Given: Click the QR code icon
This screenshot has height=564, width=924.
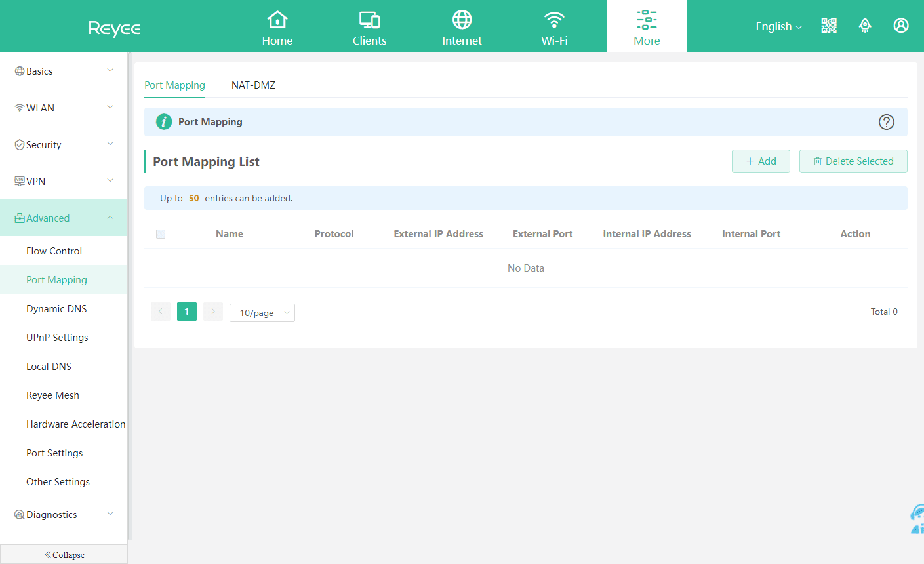Looking at the screenshot, I should 829,26.
